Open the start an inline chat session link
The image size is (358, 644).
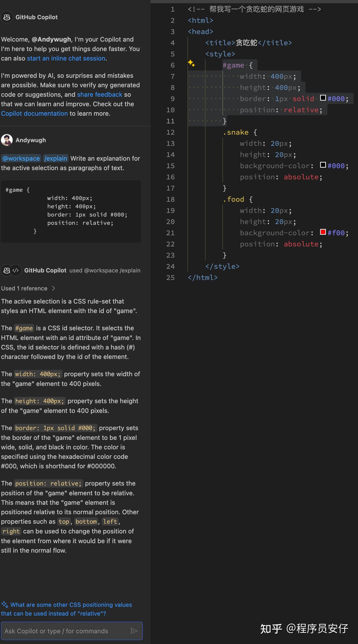[66, 58]
